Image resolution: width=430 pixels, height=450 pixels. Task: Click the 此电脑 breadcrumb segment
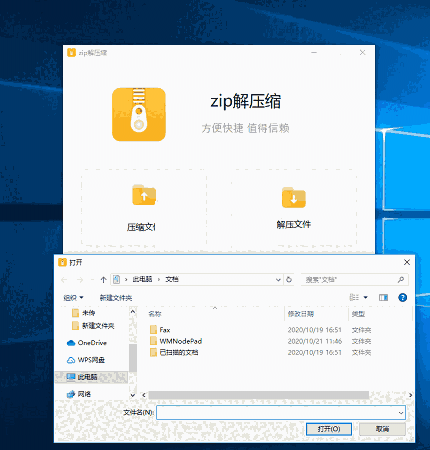point(142,279)
